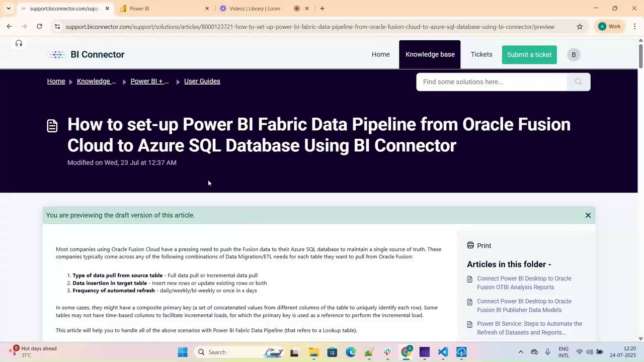Open Chrome three-dot menu
The width and height of the screenshot is (644, 362).
click(x=635, y=27)
